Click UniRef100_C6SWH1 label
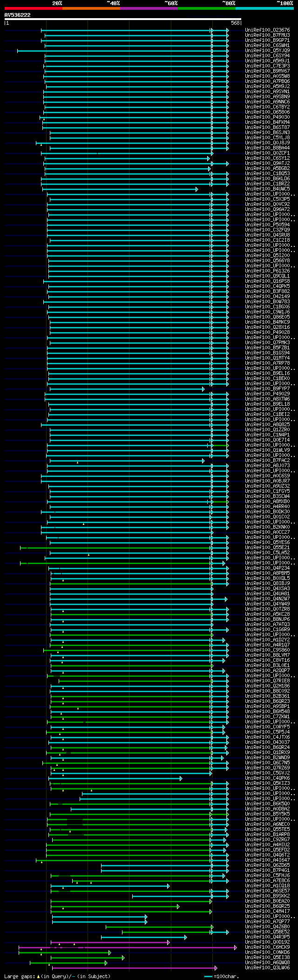298x980 pixels. pos(267,45)
